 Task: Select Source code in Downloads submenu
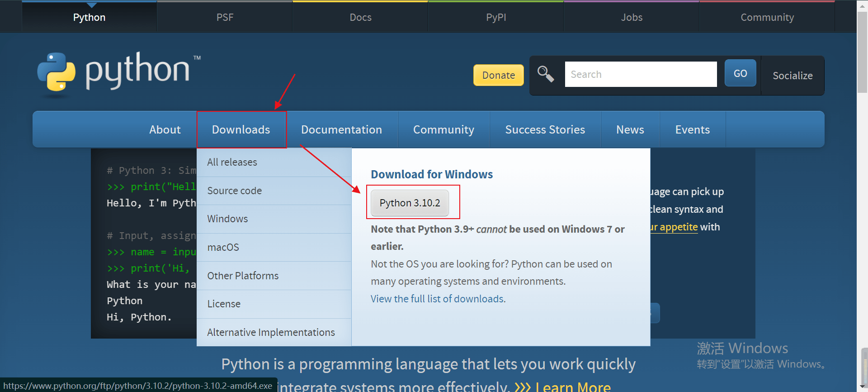(x=274, y=191)
